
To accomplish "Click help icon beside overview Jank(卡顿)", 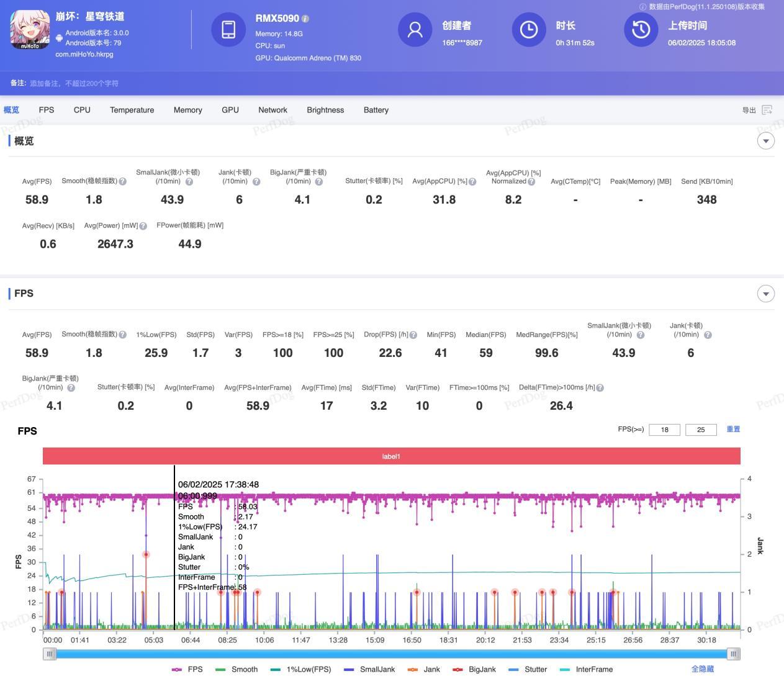I will point(256,182).
